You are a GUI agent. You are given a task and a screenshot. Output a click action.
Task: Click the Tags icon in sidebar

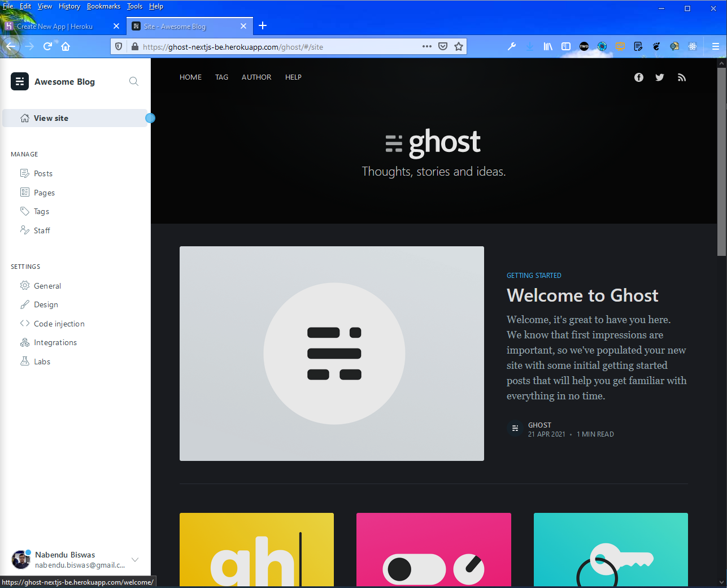(x=25, y=211)
